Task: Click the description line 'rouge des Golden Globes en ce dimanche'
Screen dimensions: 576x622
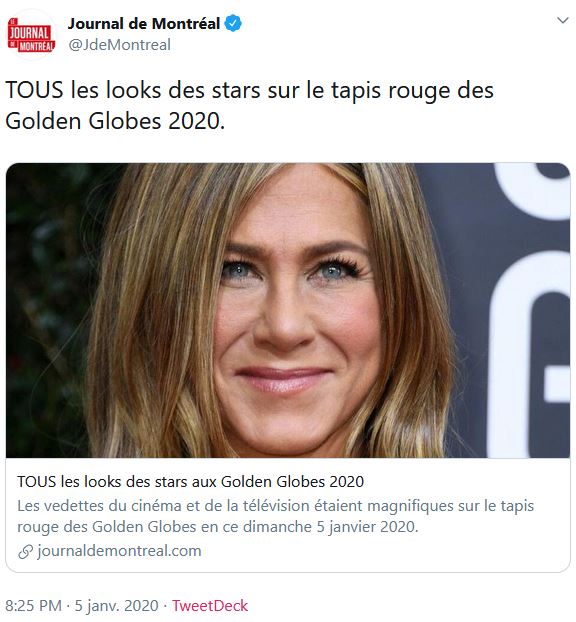Action: pos(165,527)
